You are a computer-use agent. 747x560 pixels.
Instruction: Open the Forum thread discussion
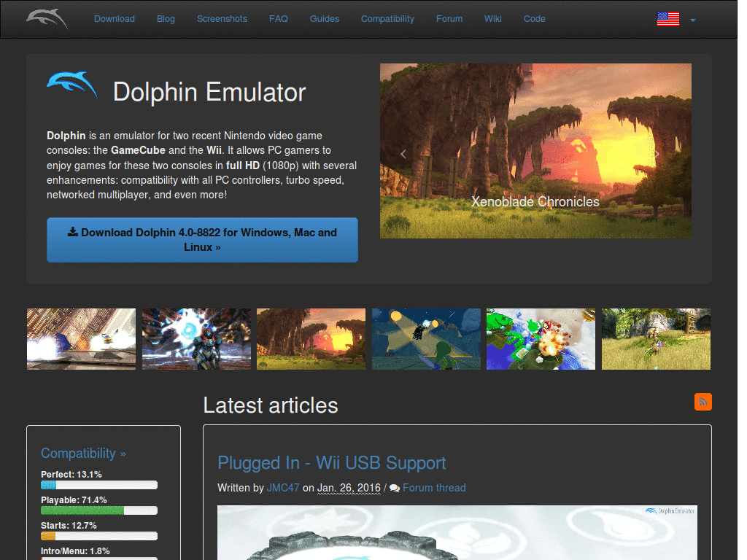[434, 488]
